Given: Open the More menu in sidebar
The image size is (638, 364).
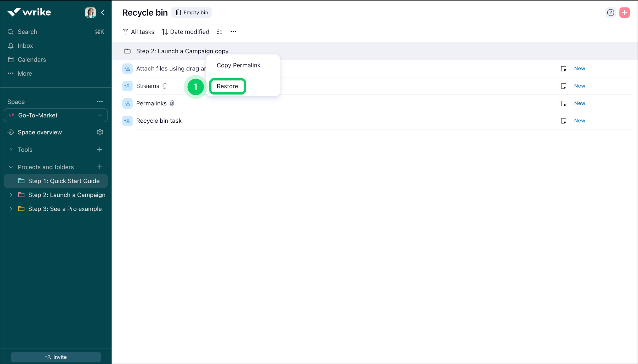Looking at the screenshot, I should pos(24,73).
